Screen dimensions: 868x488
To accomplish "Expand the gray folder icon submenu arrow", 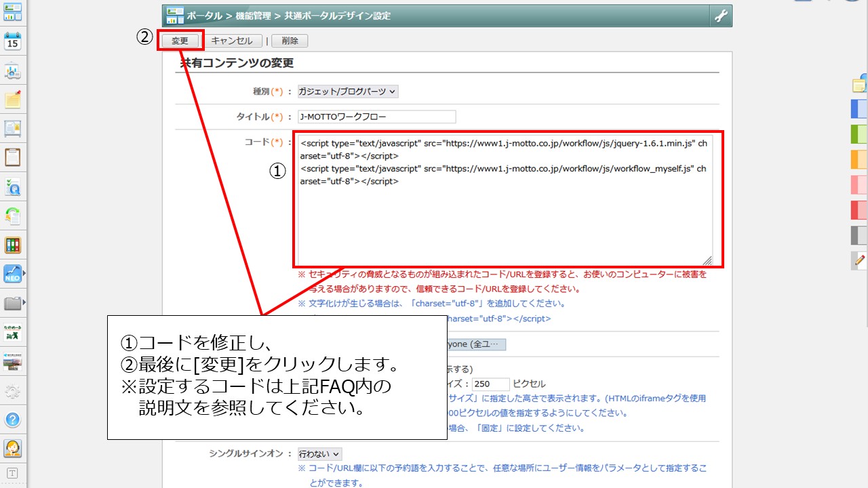I will (24, 302).
